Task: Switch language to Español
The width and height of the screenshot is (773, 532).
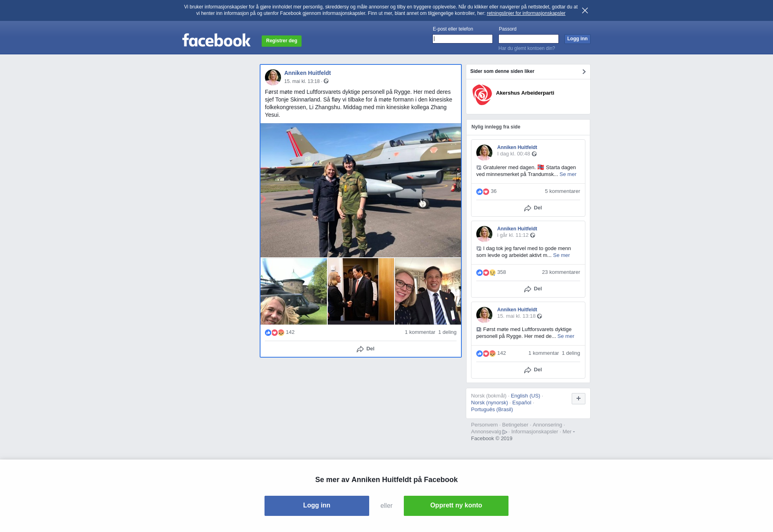Action: tap(522, 403)
